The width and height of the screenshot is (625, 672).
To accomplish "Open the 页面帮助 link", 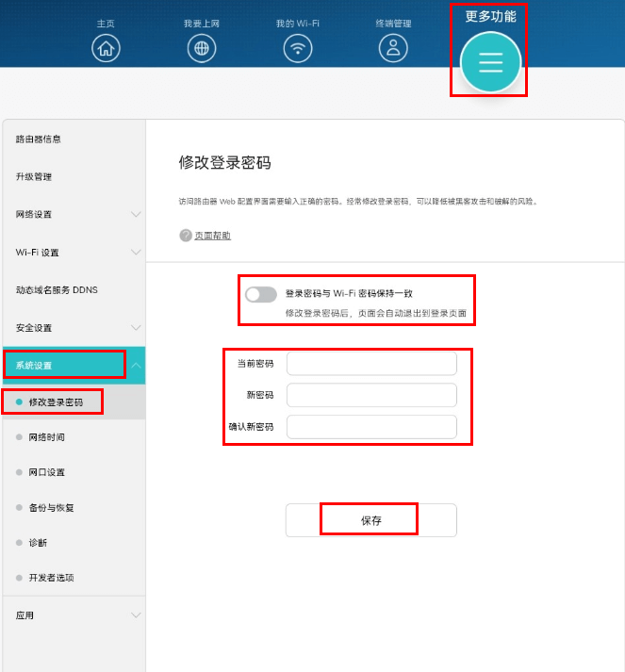I will click(x=213, y=236).
